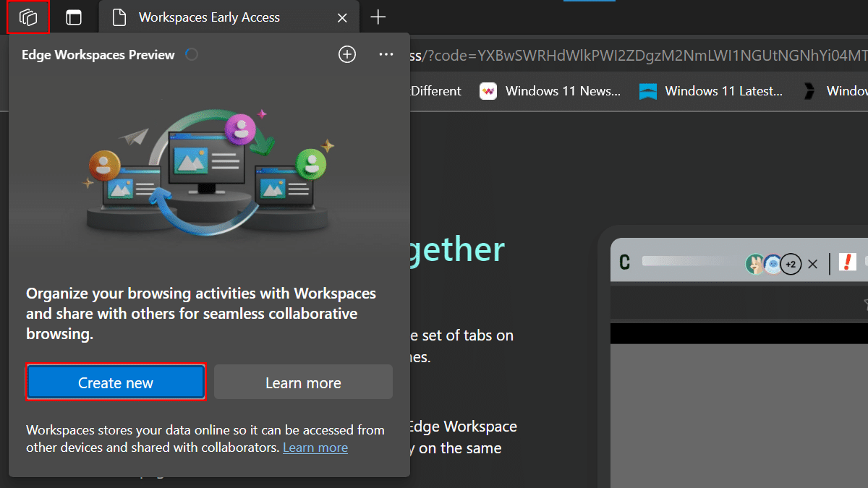Open the tab actions menu icon
Image resolution: width=868 pixels, height=488 pixels.
pos(74,17)
